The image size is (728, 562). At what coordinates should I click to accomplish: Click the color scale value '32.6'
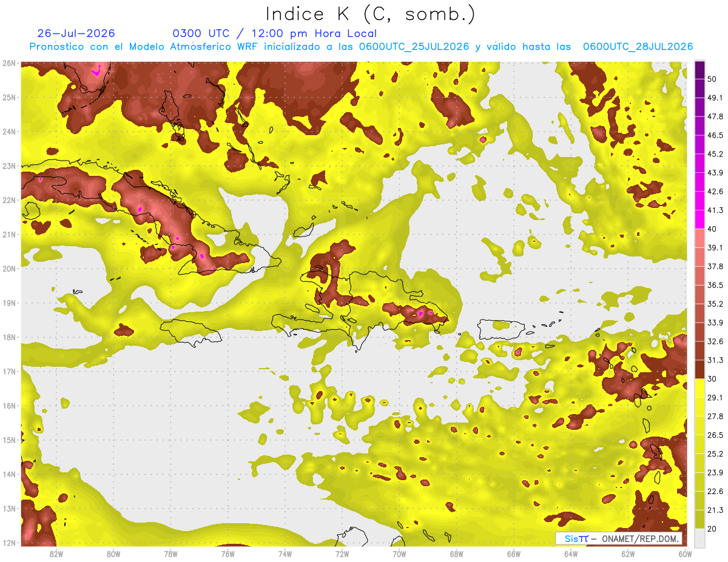[x=715, y=341]
